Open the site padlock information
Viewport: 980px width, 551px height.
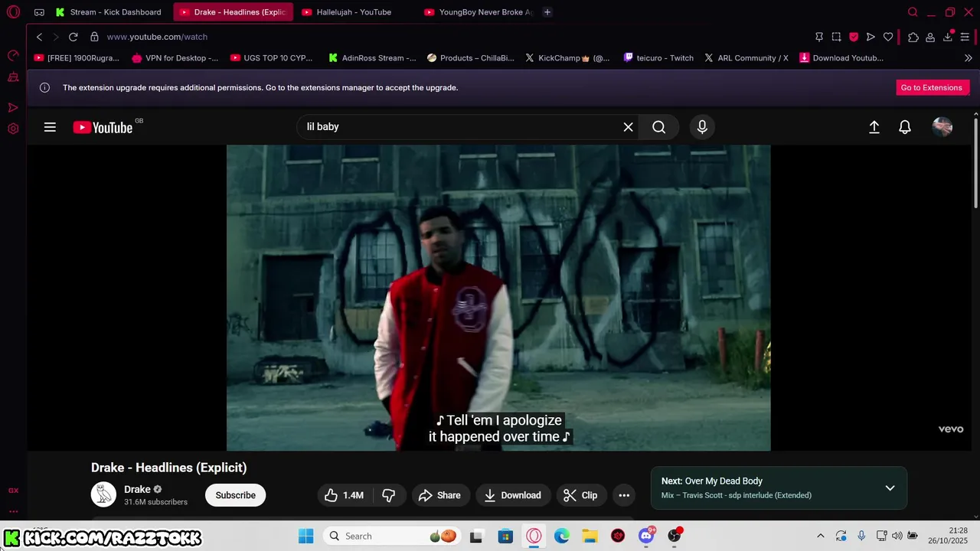94,37
